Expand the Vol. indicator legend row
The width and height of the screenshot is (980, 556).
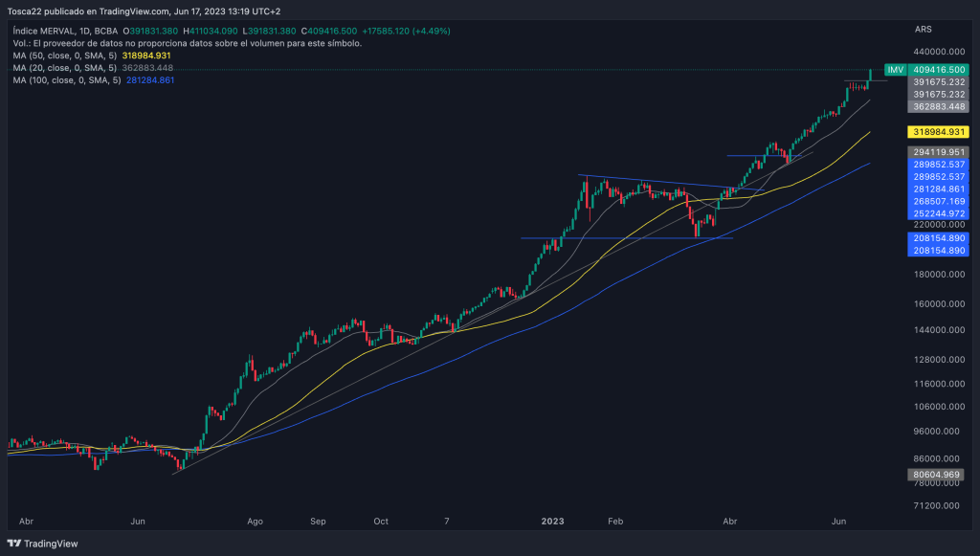[187, 43]
